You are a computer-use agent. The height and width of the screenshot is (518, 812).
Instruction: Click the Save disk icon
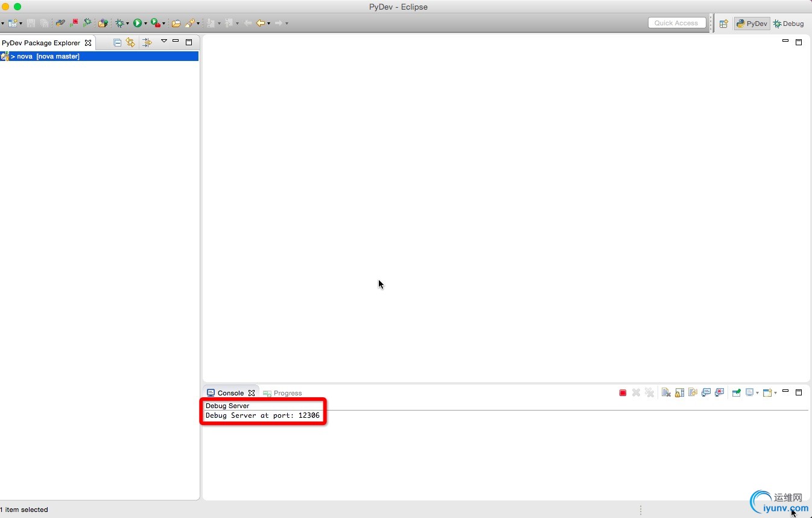tap(31, 23)
